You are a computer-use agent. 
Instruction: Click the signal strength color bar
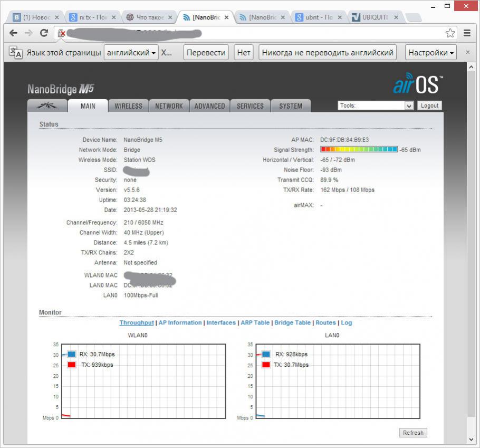click(x=359, y=150)
